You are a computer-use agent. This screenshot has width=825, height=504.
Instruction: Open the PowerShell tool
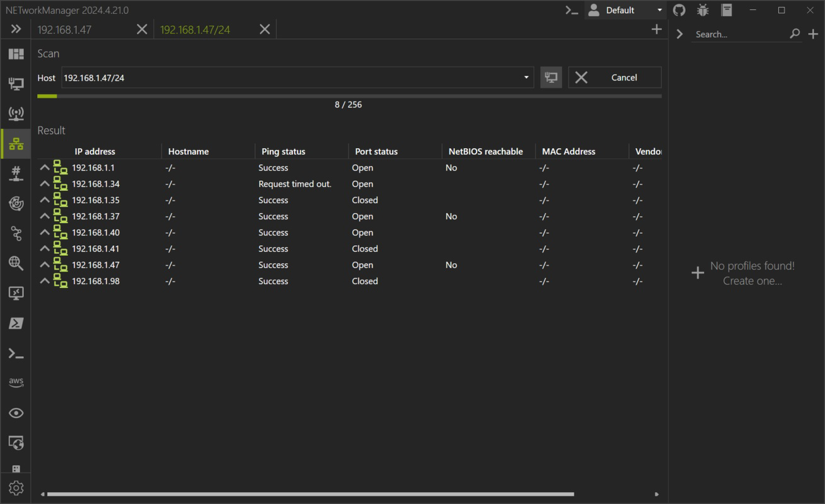(x=16, y=323)
